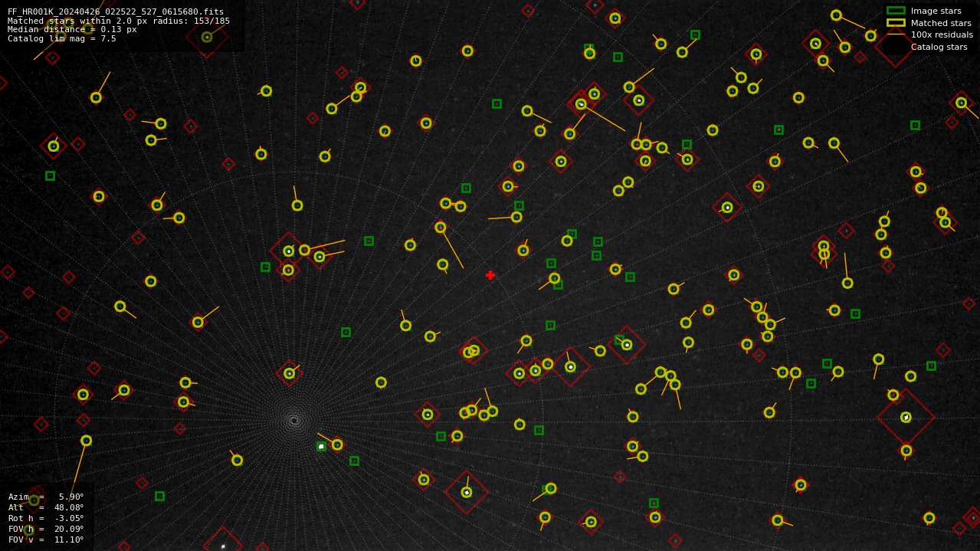The width and height of the screenshot is (980, 551).
Task: Select the 'Matched stars' legend label
Action: click(x=941, y=23)
